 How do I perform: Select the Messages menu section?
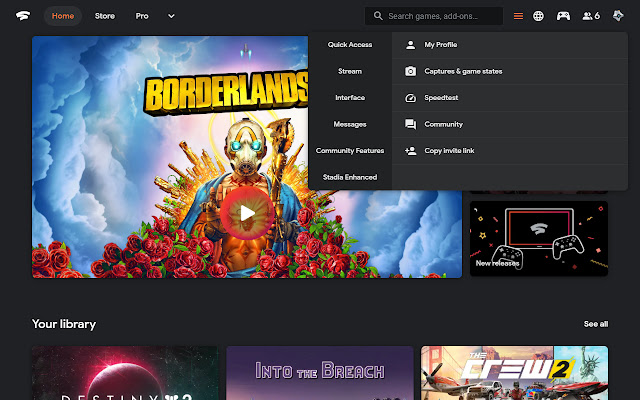coord(350,124)
